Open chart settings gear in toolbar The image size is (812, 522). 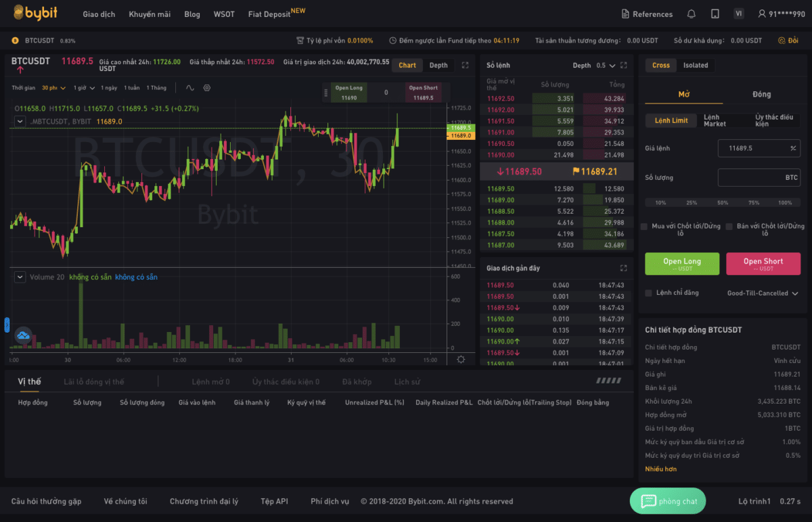(207, 88)
